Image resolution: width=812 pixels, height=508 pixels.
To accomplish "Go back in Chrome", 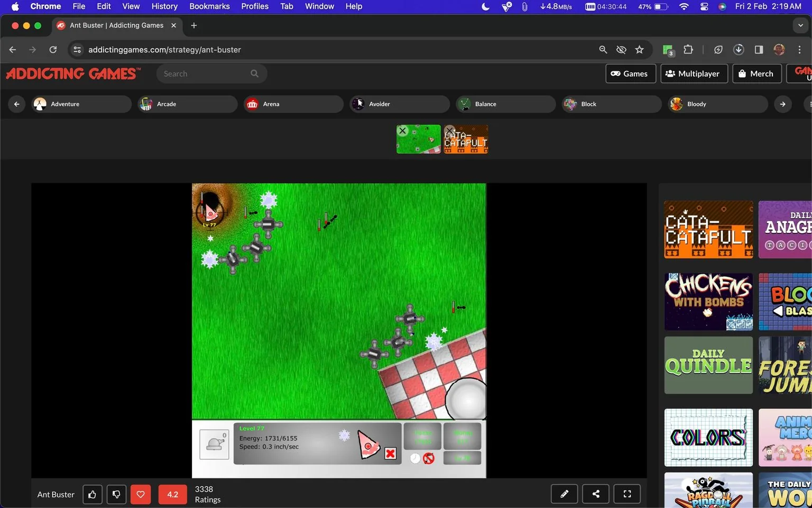I will click(x=13, y=50).
